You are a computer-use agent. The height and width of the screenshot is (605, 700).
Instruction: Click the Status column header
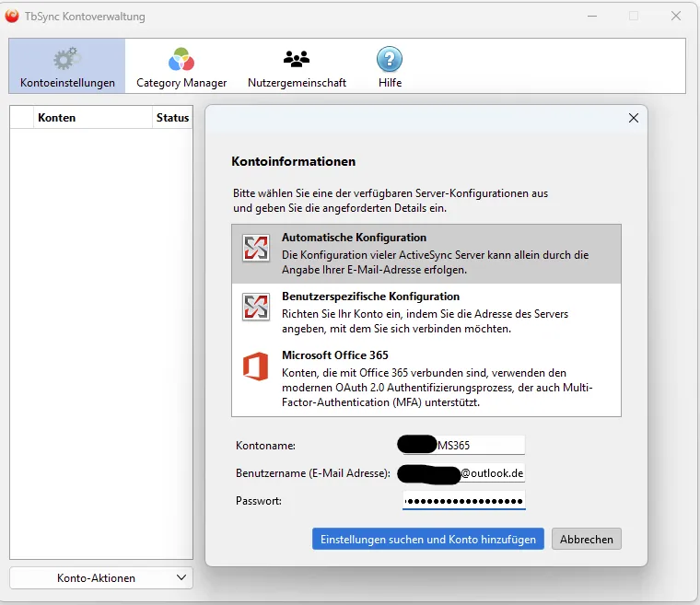(x=172, y=118)
